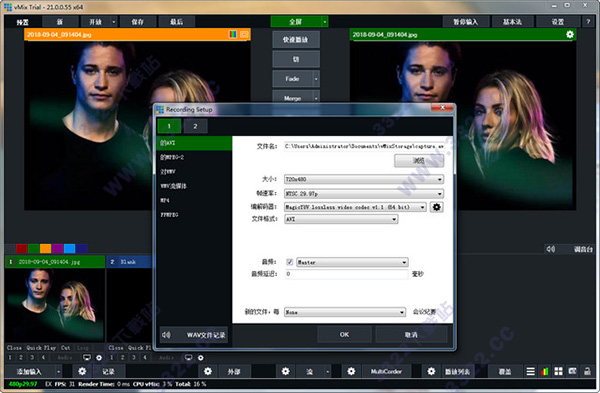Click the 音频延迟 audio delay field
This screenshot has width=600, height=393.
click(346, 274)
